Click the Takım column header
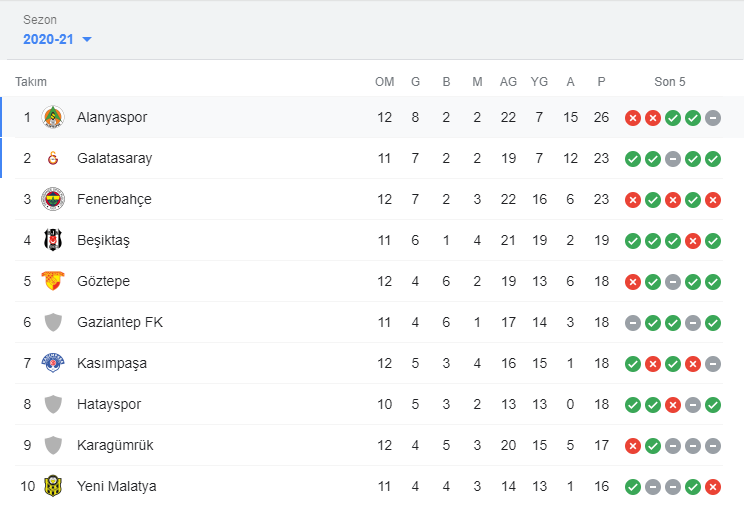Screen dimensions: 744x505 pos(31,82)
